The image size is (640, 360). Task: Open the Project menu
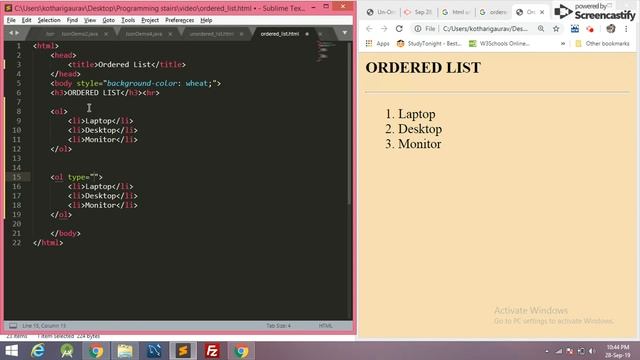click(x=150, y=20)
